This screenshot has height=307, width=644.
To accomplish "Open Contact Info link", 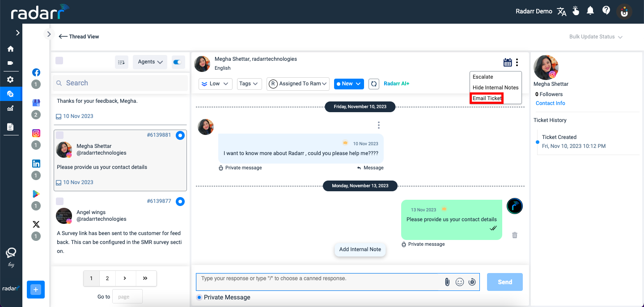I will point(550,103).
